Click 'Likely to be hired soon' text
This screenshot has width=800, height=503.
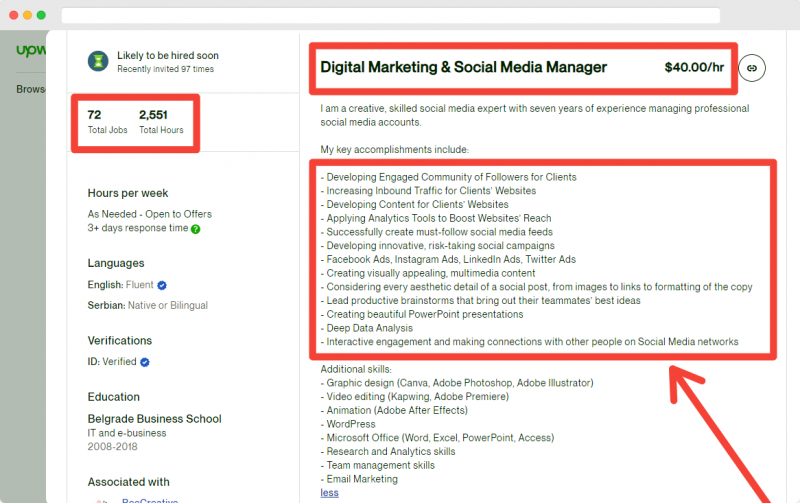pyautogui.click(x=168, y=56)
